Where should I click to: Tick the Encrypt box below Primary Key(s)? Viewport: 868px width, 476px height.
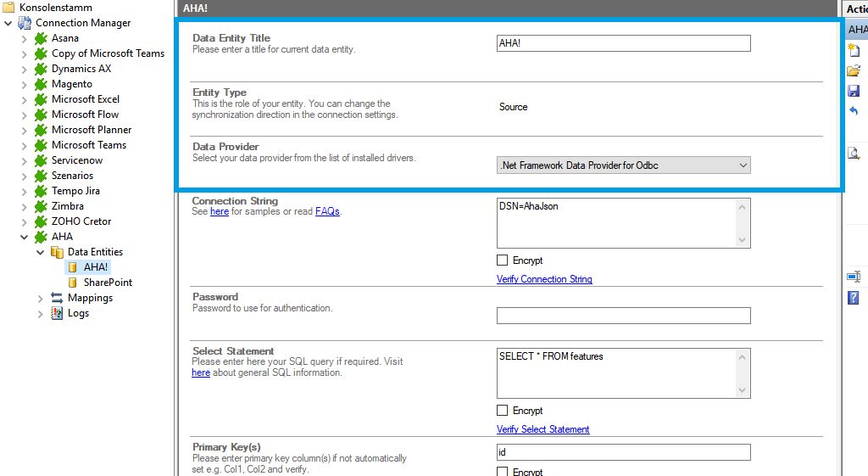(503, 471)
